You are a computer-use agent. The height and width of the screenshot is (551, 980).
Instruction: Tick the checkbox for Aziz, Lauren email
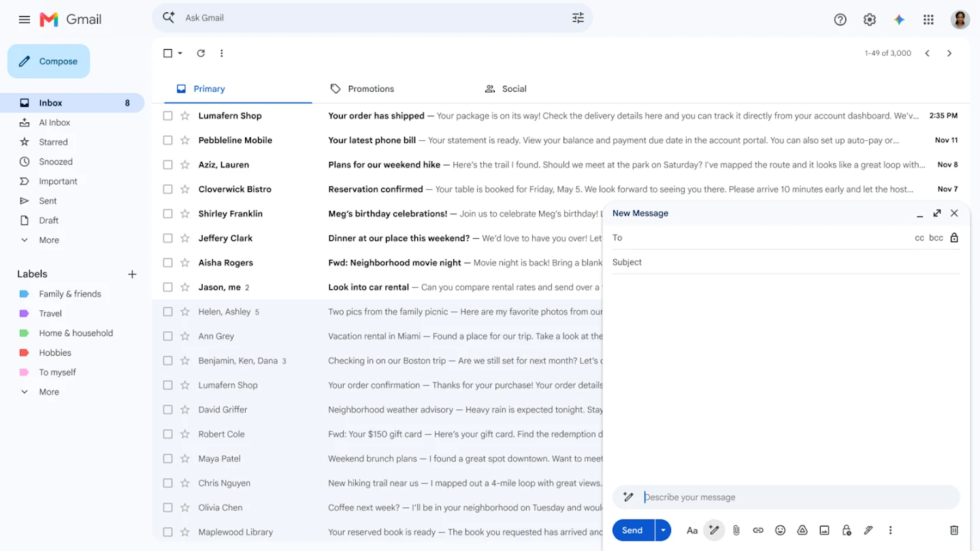(168, 165)
